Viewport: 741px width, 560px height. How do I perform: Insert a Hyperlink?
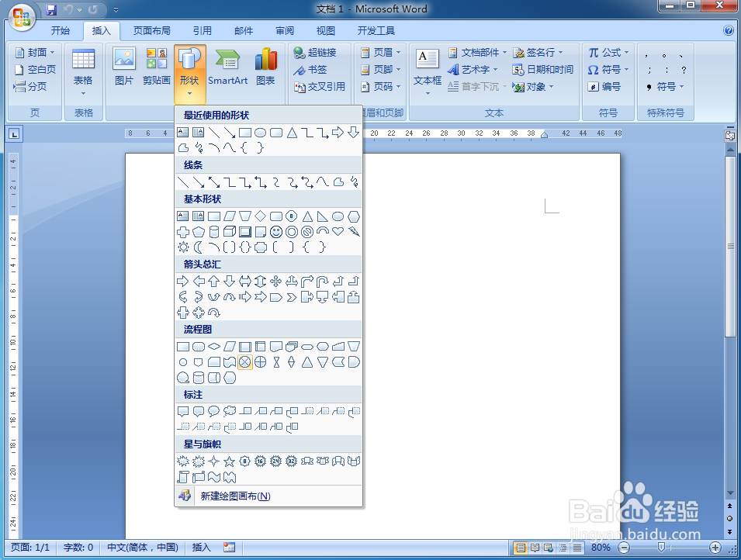tap(315, 53)
